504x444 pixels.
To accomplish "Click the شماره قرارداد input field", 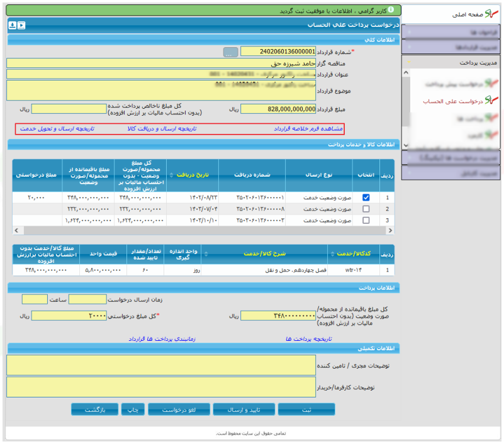I will [x=278, y=52].
